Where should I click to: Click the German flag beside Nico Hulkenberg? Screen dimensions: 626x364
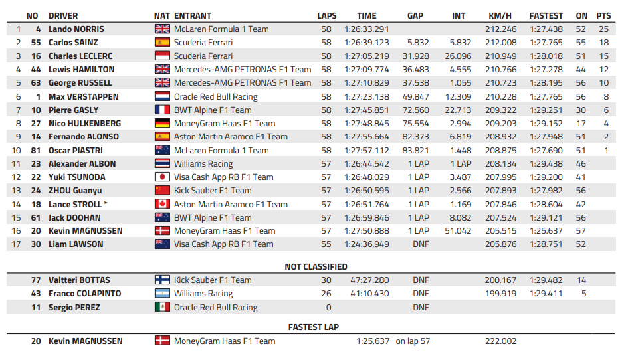point(162,124)
